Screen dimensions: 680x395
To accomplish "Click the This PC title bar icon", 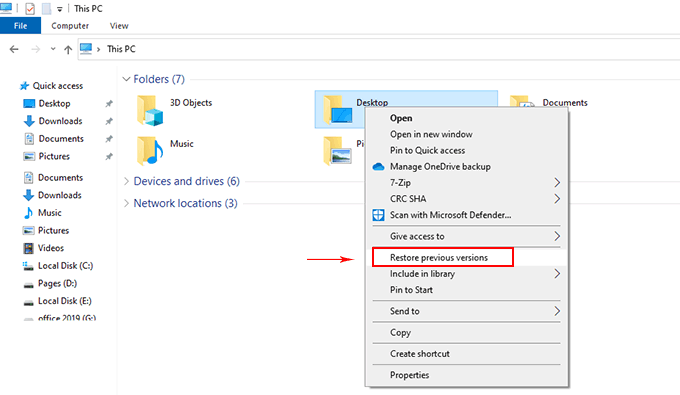I will (x=6, y=8).
